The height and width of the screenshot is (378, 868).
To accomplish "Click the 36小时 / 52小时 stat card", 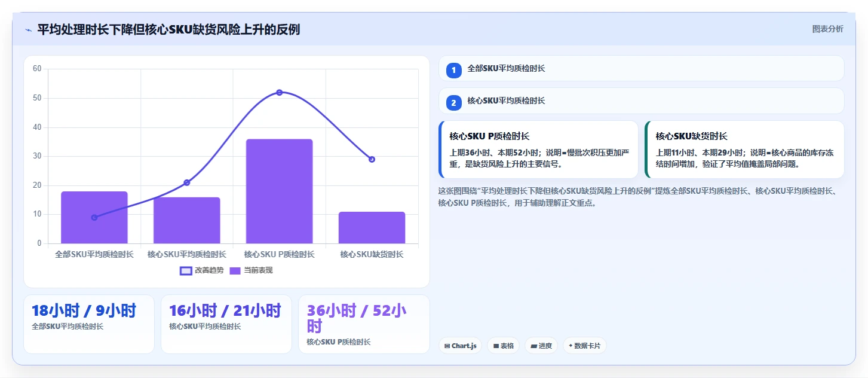I will point(364,324).
